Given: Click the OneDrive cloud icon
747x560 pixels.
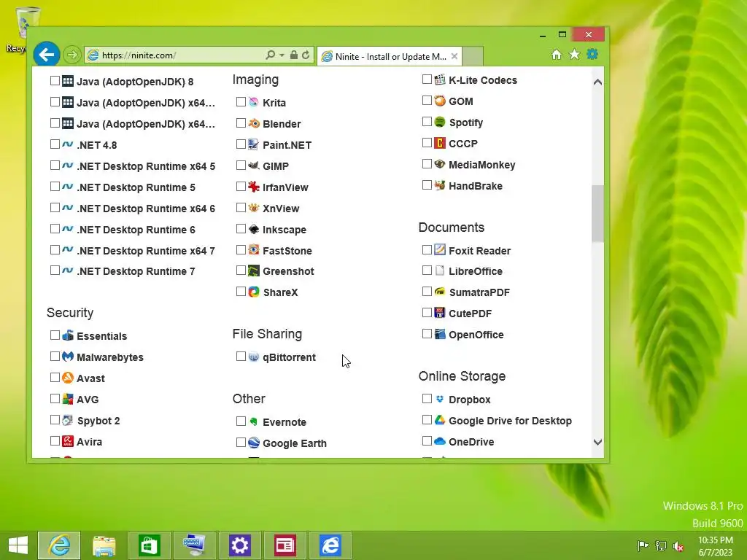Looking at the screenshot, I should 440,441.
